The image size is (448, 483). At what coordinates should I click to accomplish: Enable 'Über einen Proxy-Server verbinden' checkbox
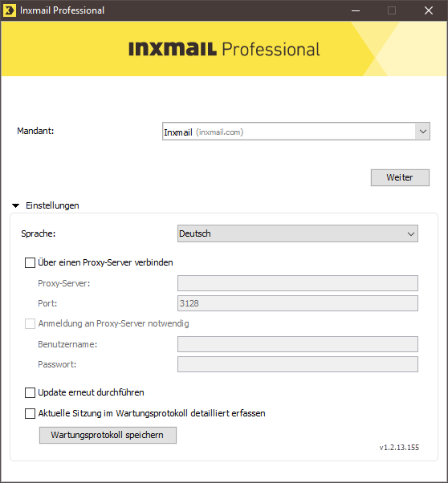(x=30, y=262)
